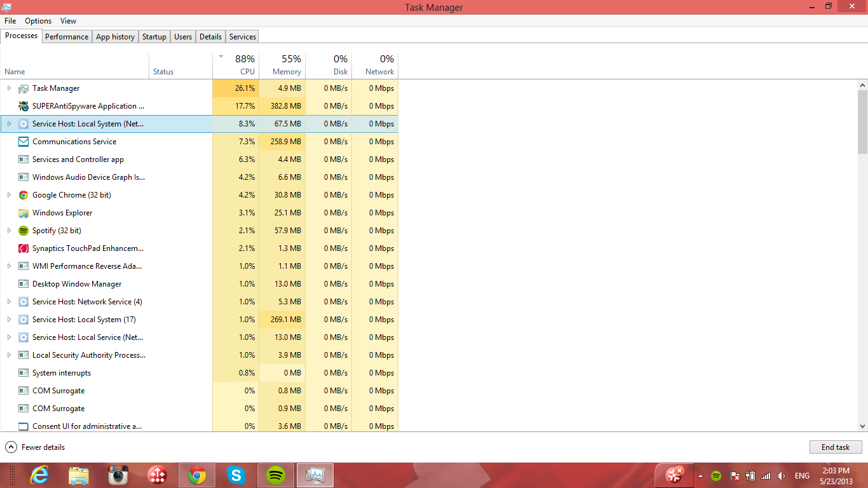The width and height of the screenshot is (868, 488).
Task: Click the Windows Explorer process icon
Action: (24, 213)
